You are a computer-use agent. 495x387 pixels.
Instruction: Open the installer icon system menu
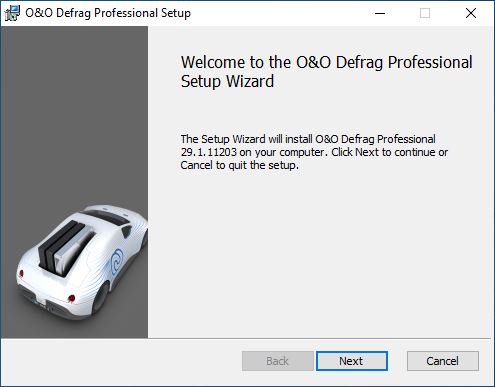click(x=12, y=13)
